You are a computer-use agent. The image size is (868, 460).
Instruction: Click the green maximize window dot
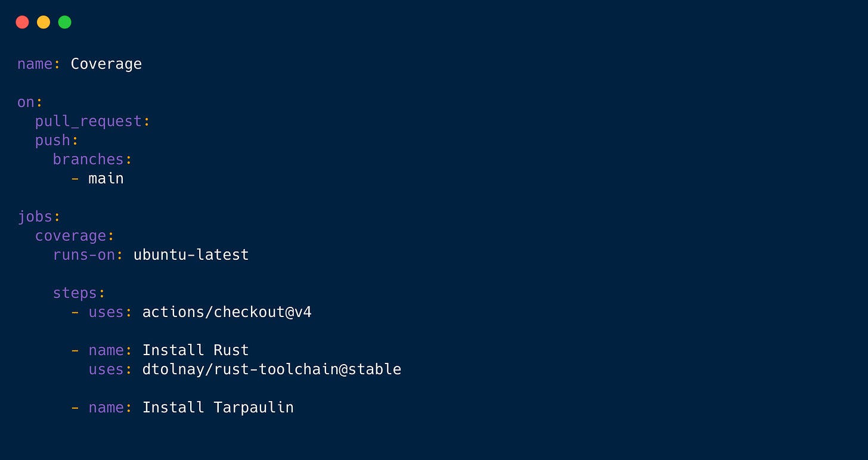65,22
